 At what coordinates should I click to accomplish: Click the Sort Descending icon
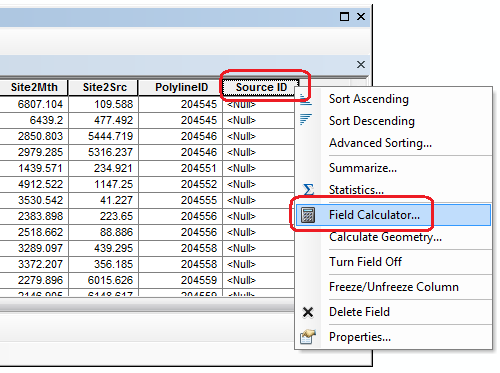coord(306,119)
